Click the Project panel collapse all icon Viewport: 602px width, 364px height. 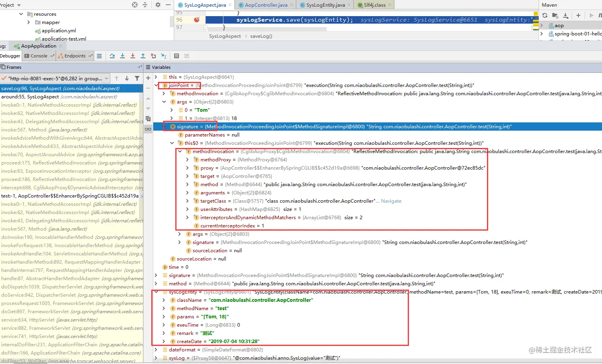click(145, 5)
